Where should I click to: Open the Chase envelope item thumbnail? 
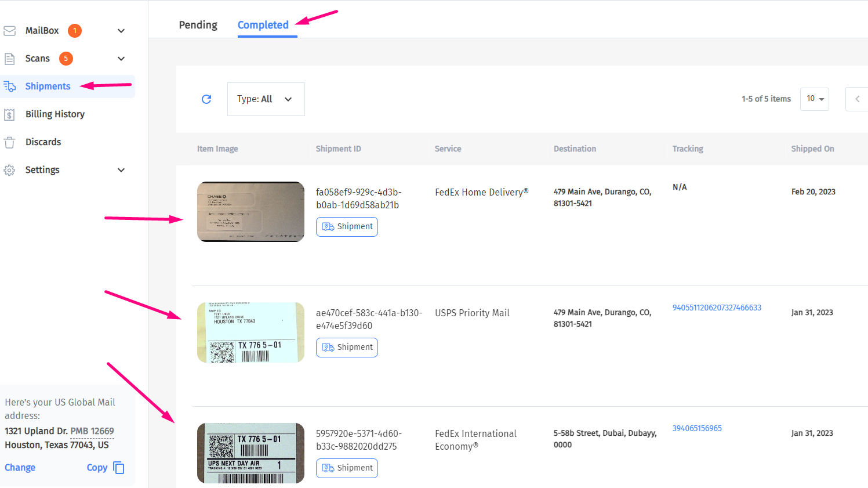tap(250, 212)
